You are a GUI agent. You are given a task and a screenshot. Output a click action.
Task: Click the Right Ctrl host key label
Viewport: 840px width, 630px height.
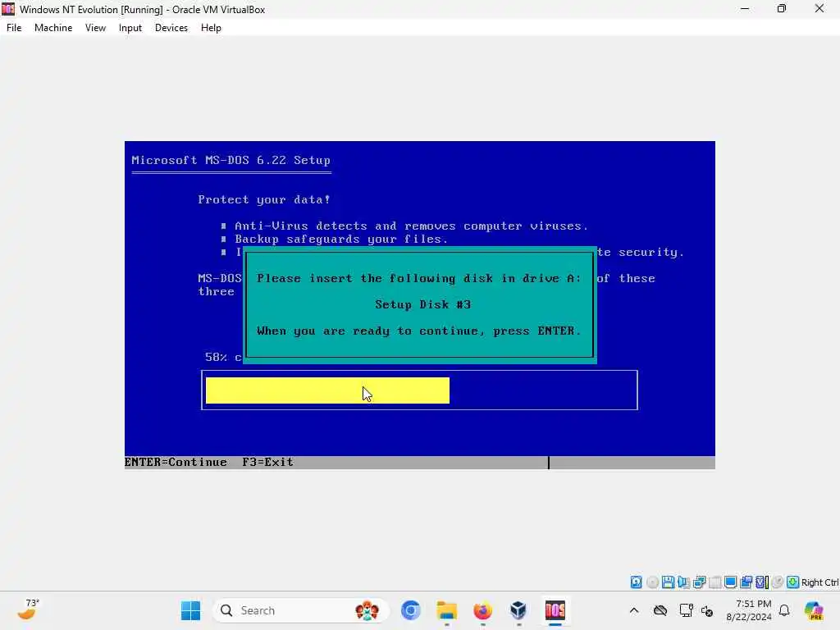819,582
